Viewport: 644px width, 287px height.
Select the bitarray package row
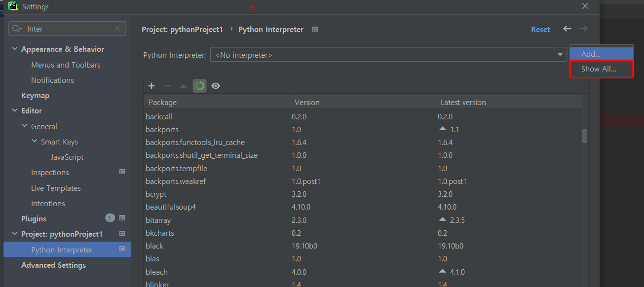click(x=363, y=220)
